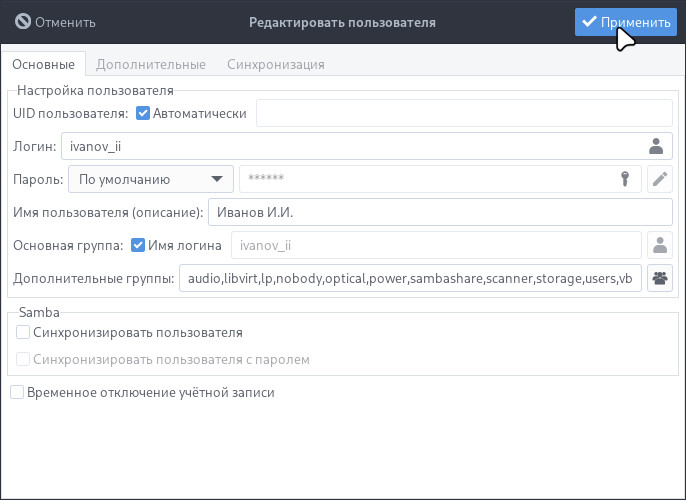
Task: Click the primary group name field
Action: (x=436, y=245)
